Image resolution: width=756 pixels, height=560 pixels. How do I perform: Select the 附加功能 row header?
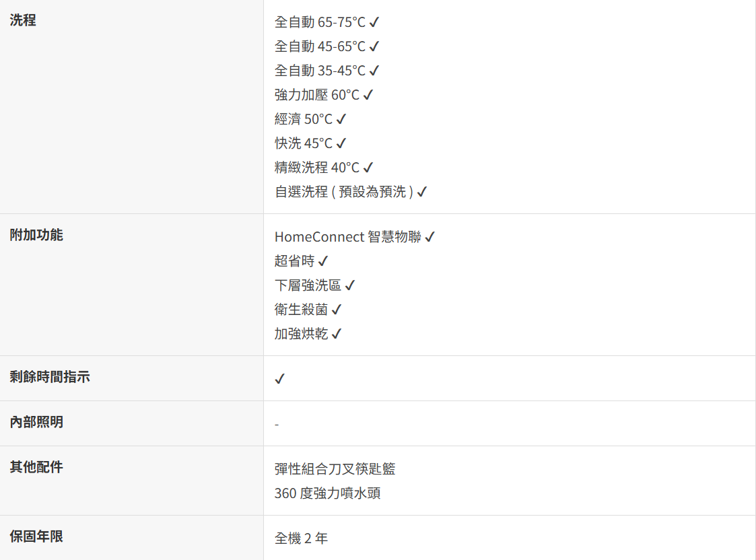click(36, 235)
